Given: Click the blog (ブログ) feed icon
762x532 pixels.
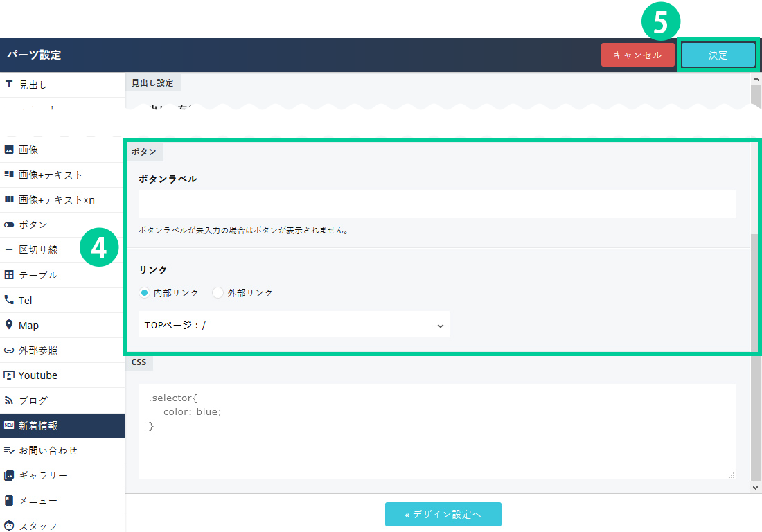Looking at the screenshot, I should tap(9, 400).
